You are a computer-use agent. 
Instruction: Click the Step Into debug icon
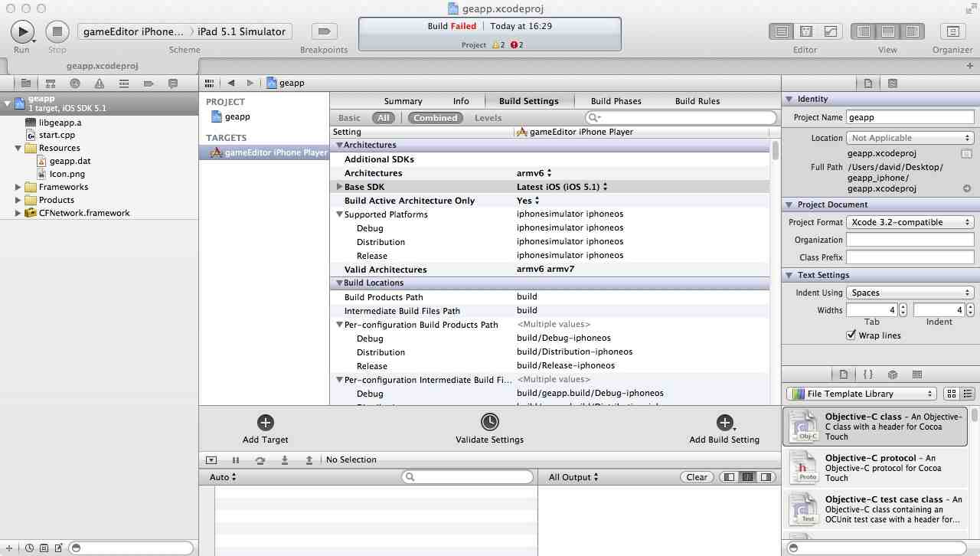(x=285, y=460)
